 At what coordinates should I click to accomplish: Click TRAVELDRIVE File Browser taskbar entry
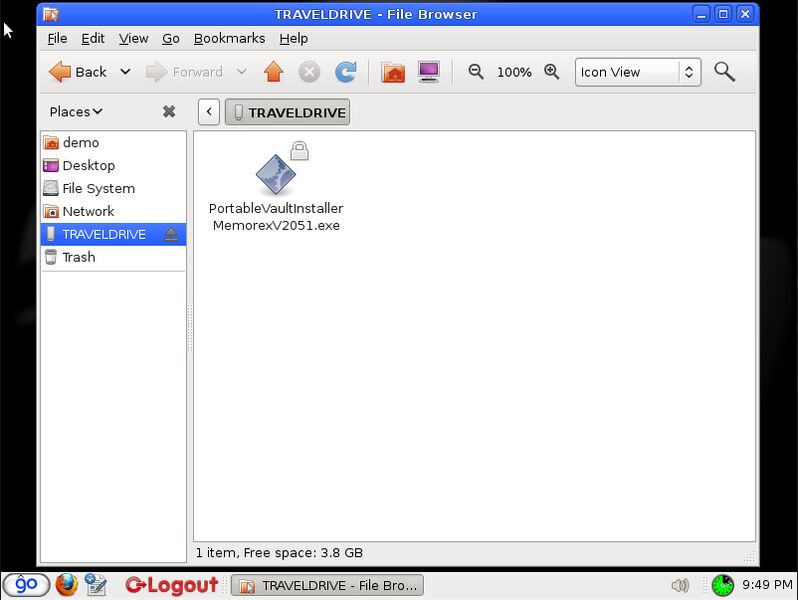(327, 585)
